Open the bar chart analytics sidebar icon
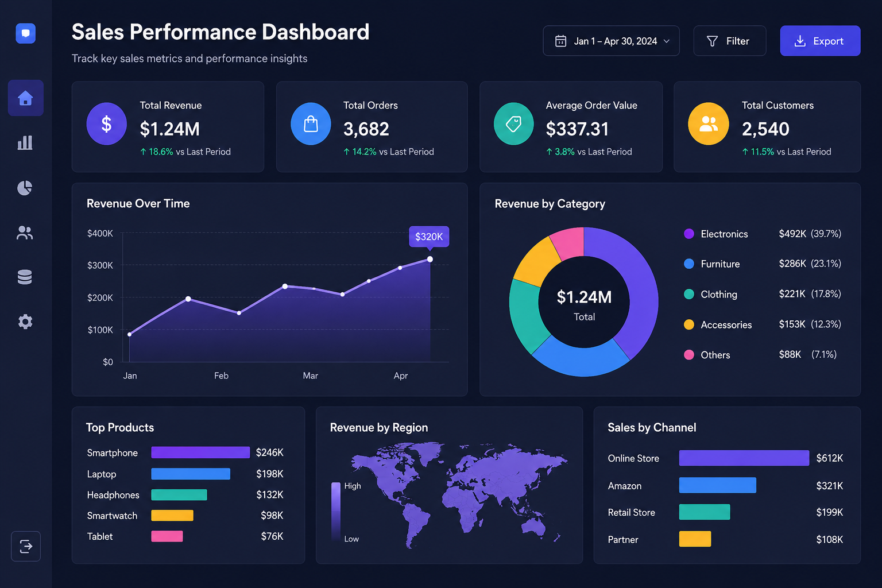The height and width of the screenshot is (588, 882). pyautogui.click(x=25, y=142)
